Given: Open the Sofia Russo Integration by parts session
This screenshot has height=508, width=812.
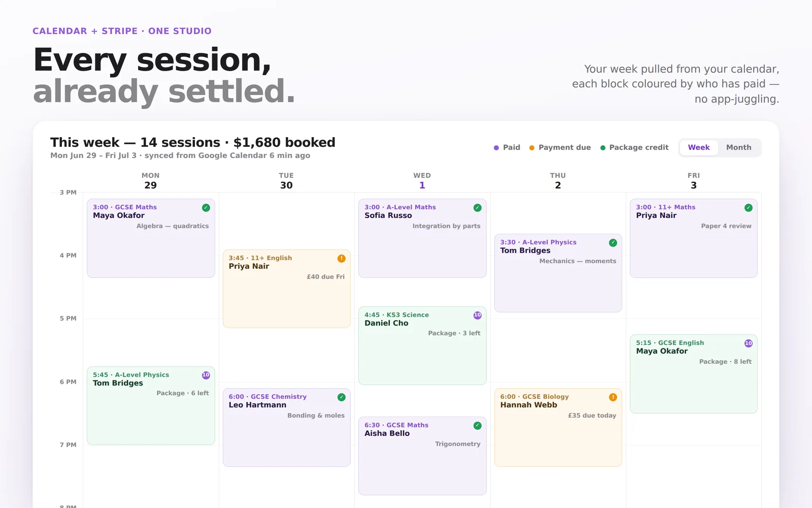Looking at the screenshot, I should tap(422, 238).
